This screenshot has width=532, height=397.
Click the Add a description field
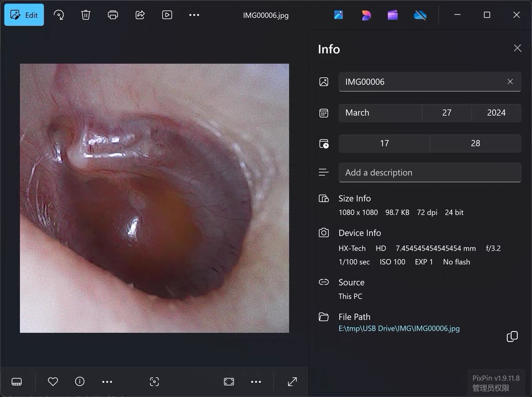(x=430, y=173)
